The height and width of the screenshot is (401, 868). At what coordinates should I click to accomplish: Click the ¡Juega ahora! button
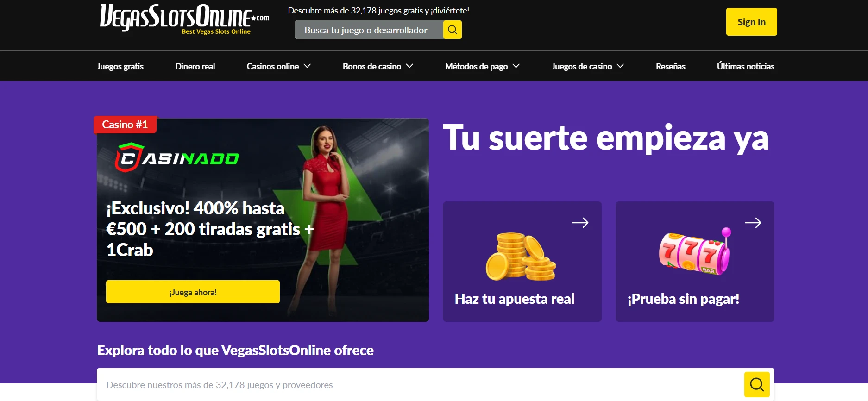tap(193, 292)
